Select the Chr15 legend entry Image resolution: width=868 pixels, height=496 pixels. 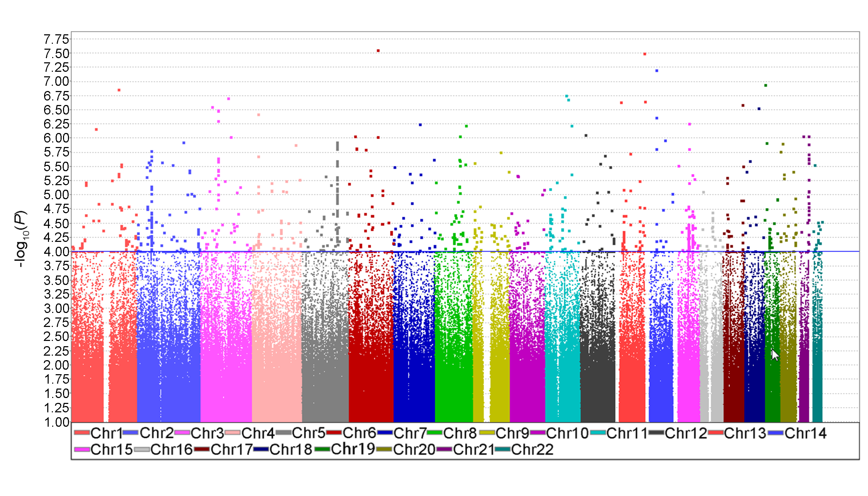[x=111, y=449]
